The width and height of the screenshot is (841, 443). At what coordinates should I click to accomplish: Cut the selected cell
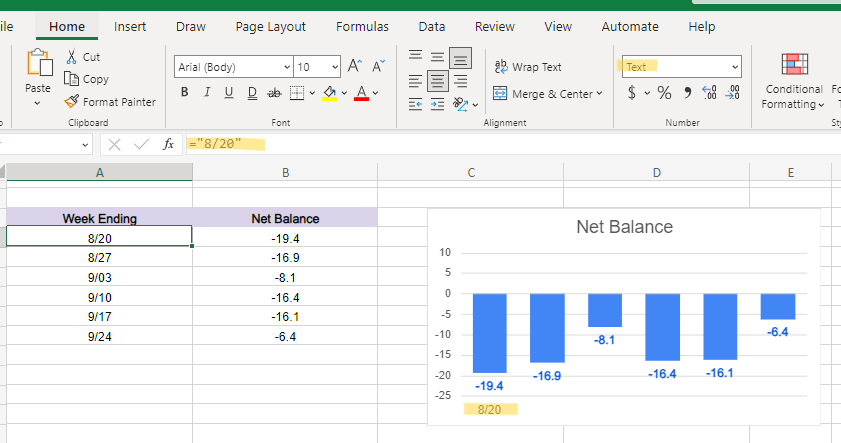83,57
